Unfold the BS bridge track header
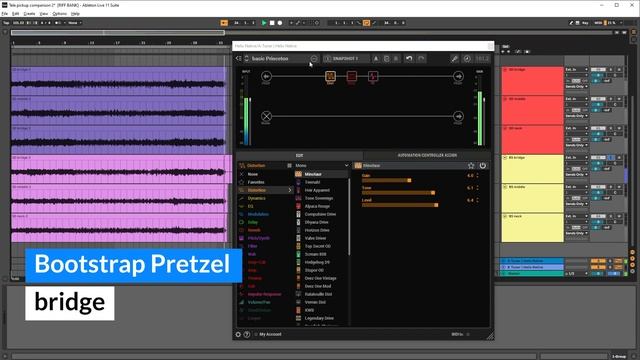The image size is (640, 360). [x=505, y=158]
